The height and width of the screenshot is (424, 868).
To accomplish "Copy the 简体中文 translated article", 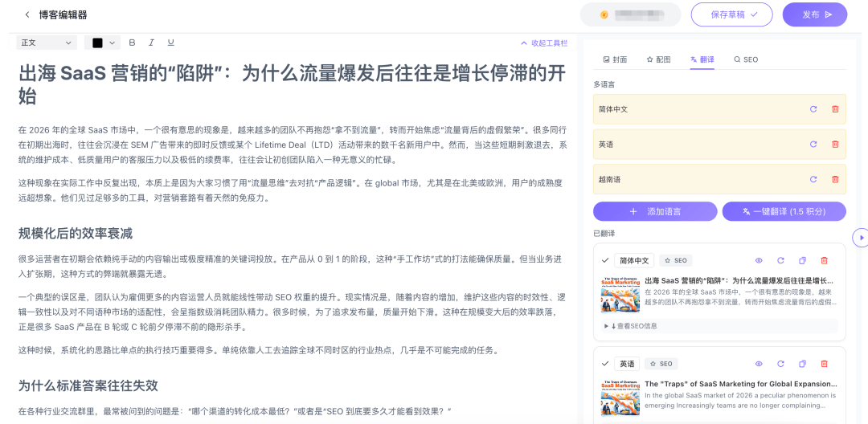I will 802,260.
